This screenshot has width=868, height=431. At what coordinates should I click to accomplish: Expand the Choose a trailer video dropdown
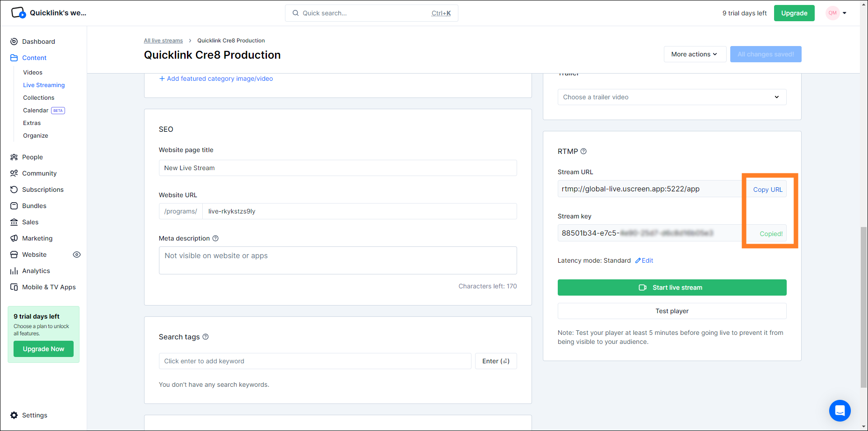click(x=672, y=97)
